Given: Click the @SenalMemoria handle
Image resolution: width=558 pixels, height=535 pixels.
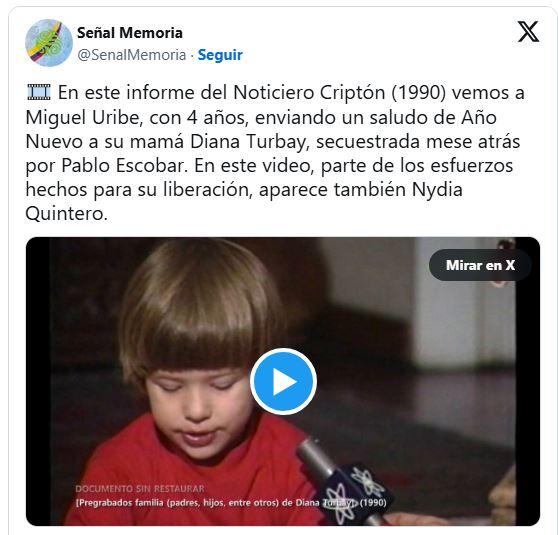Looking at the screenshot, I should click(x=132, y=55).
